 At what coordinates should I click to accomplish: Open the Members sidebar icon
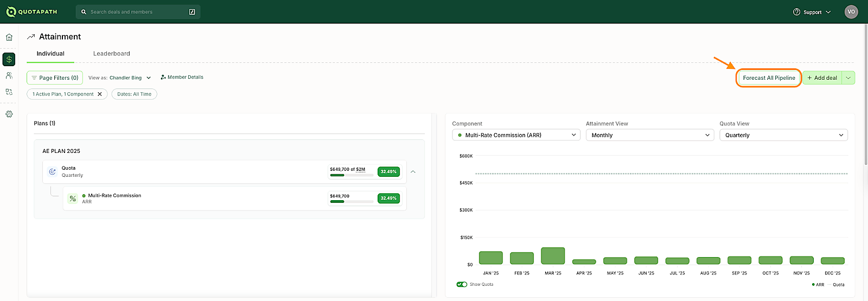coord(9,75)
